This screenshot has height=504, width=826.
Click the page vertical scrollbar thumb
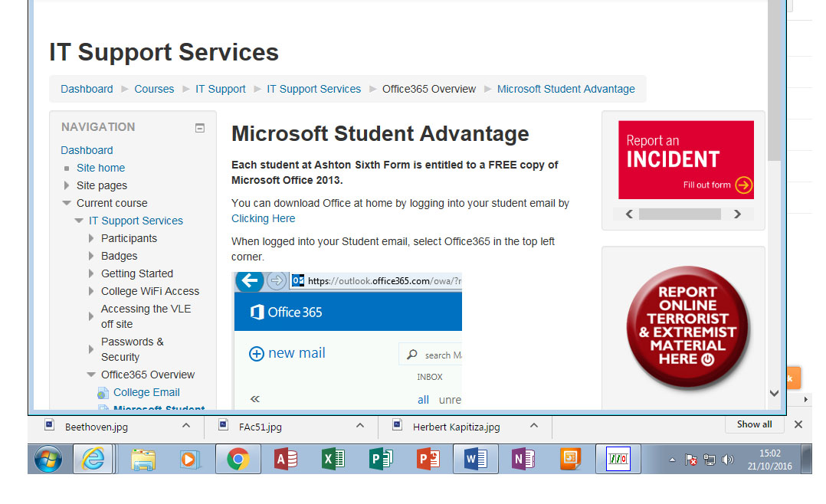[x=773, y=79]
